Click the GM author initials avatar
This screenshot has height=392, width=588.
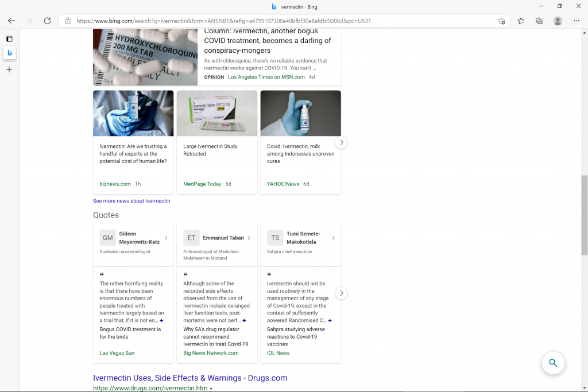[x=107, y=238]
